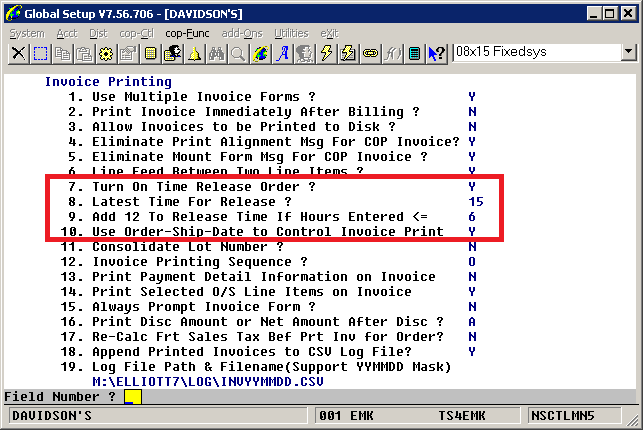The image size is (643, 430).
Task: Click the Copy toolbar icon
Action: [62, 54]
